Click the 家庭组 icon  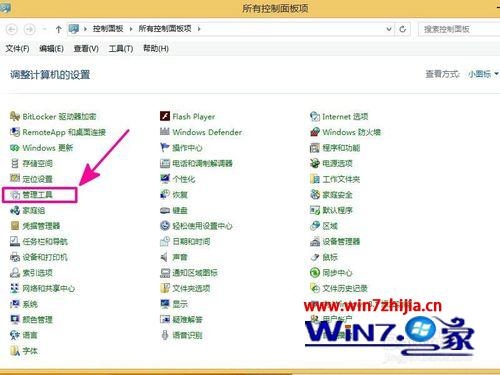tap(15, 210)
